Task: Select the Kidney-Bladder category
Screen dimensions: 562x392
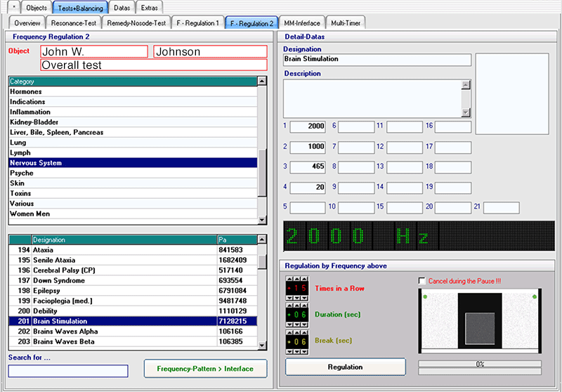Action: click(x=133, y=122)
